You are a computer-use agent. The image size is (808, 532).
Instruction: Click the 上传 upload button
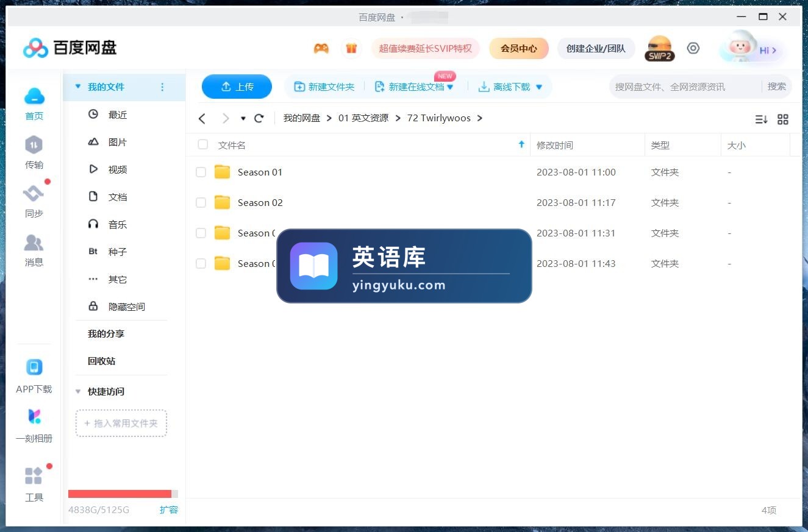pyautogui.click(x=237, y=87)
